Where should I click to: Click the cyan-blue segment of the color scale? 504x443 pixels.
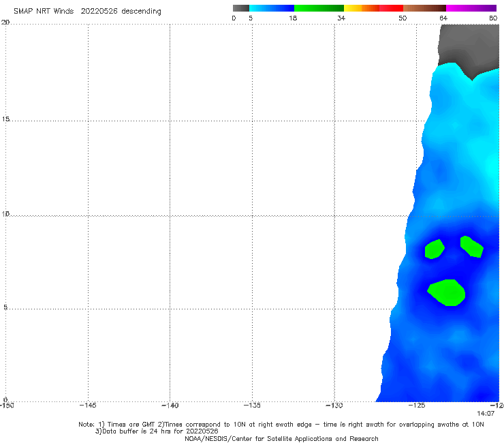(x=272, y=8)
